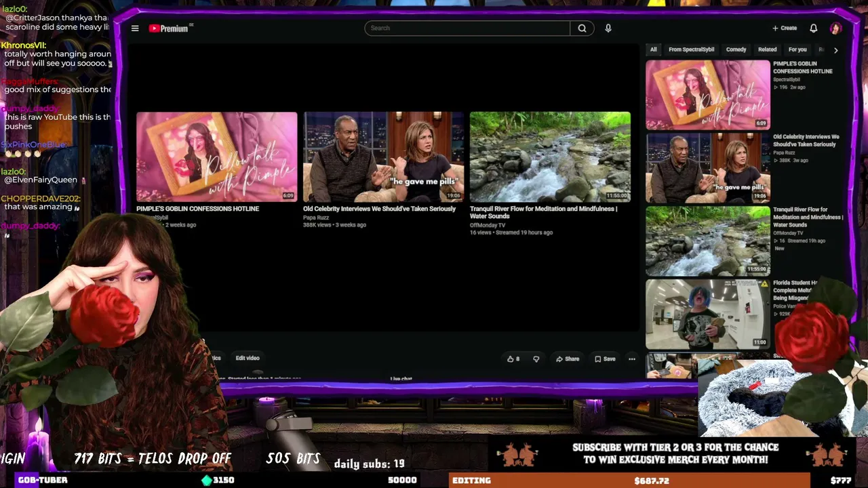Screen dimensions: 868x488
Task: Open Papa Ruzz channel under end-screen video
Action: pos(316,218)
